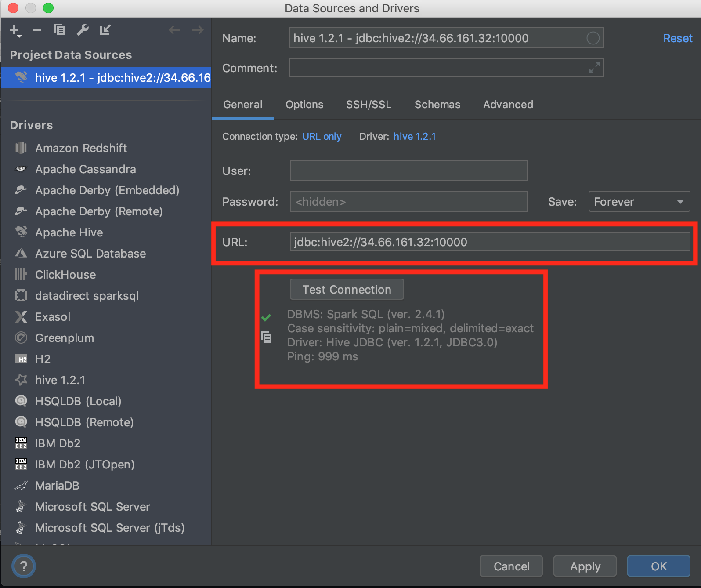This screenshot has height=588, width=701.
Task: Select Microsoft SQL Server (jTds) driver
Action: tap(105, 528)
